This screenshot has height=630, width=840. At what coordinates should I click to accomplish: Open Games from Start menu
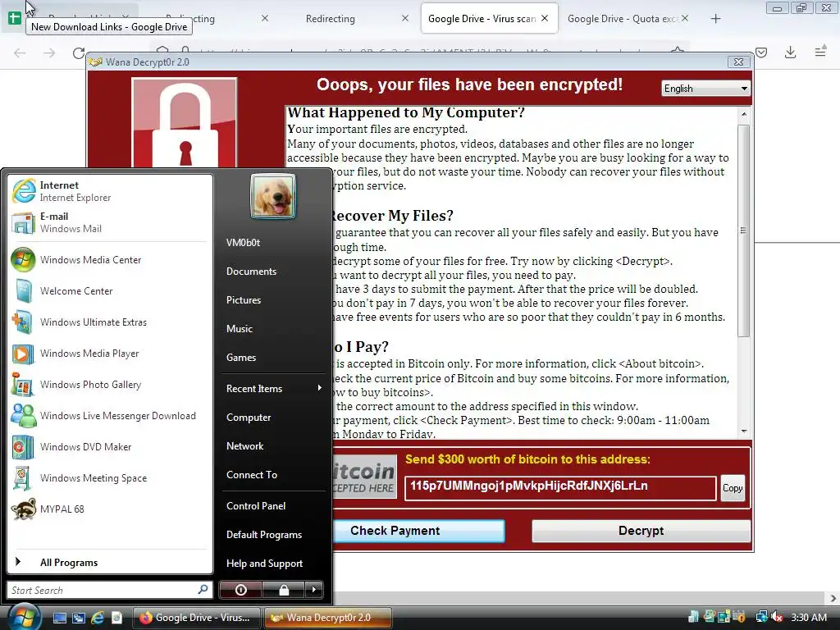[273, 358]
